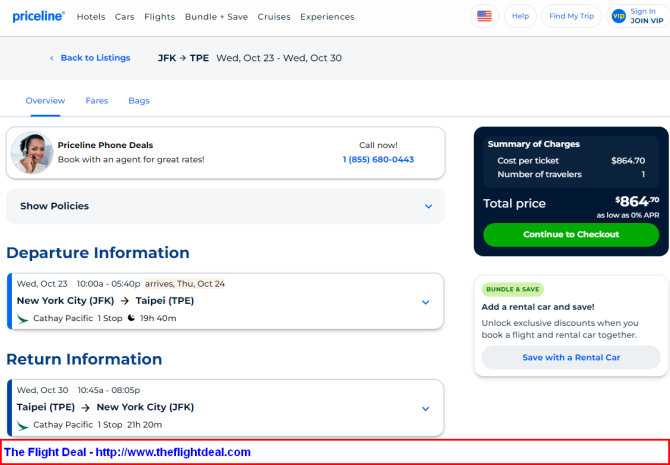Go Back to Listings

pos(95,58)
